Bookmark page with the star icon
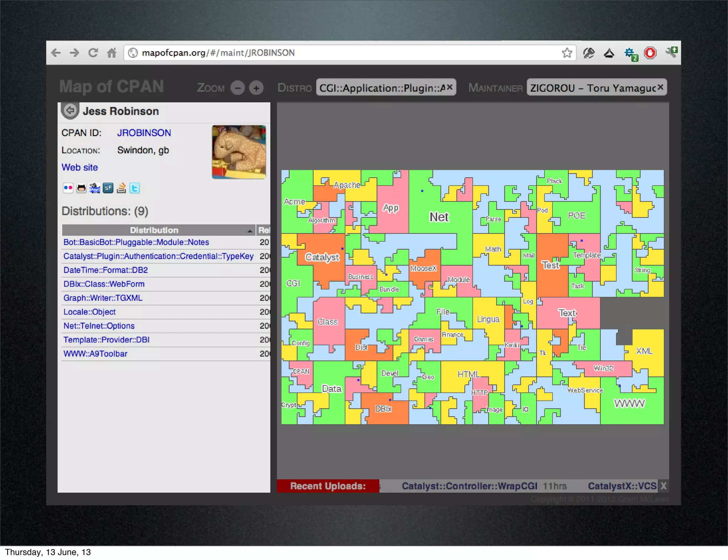Screen dimensions: 728x560 (x=567, y=53)
